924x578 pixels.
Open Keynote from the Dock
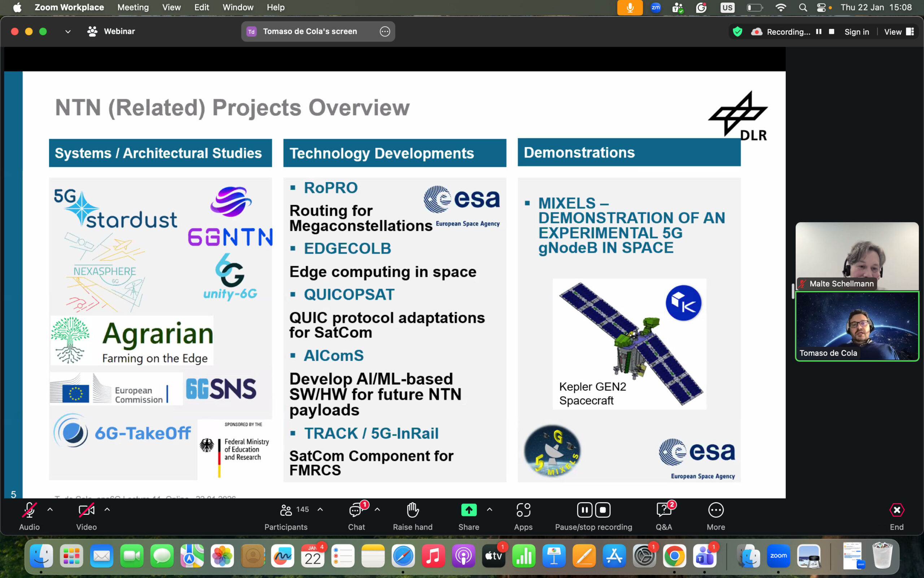(554, 556)
